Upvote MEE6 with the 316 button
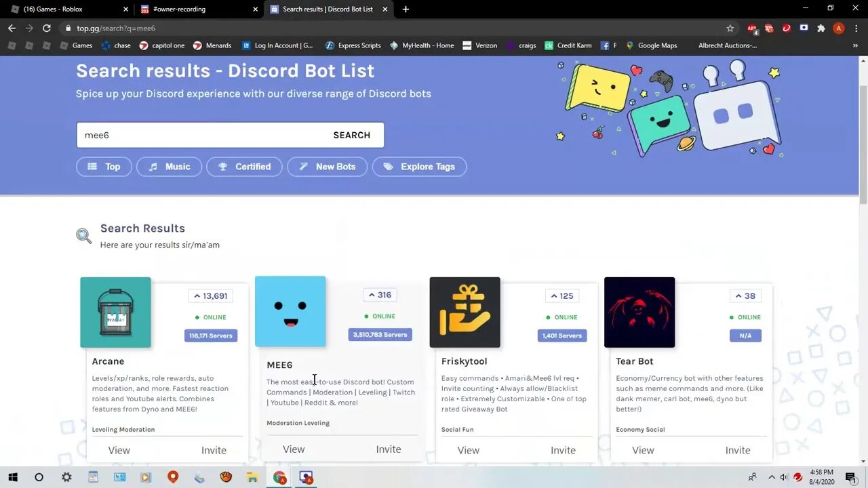The width and height of the screenshot is (868, 488). [380, 295]
